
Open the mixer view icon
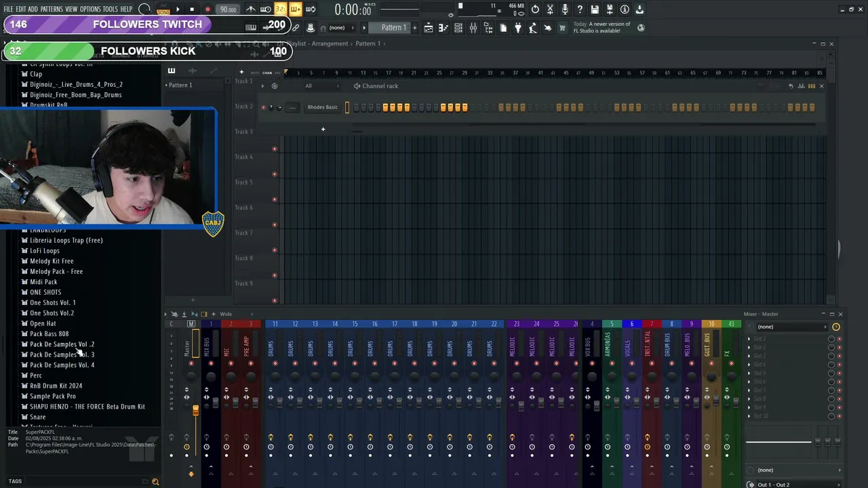click(473, 28)
